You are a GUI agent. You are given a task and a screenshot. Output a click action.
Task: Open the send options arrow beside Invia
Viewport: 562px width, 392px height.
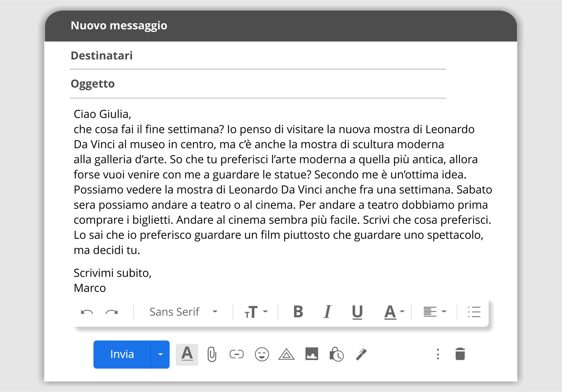pyautogui.click(x=160, y=355)
